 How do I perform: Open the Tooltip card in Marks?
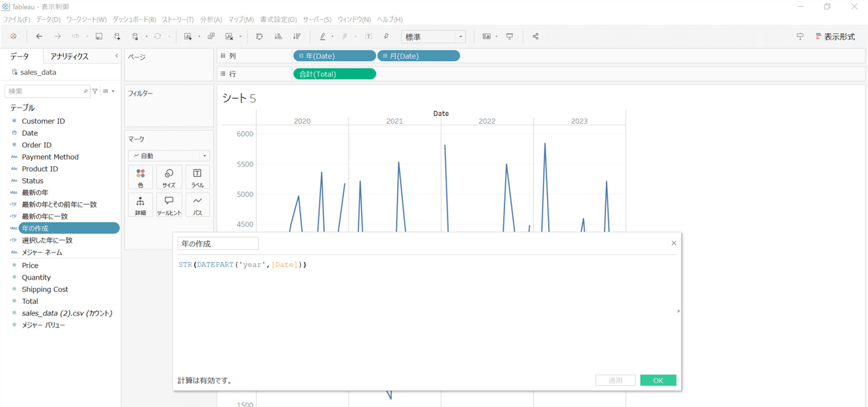(x=169, y=205)
